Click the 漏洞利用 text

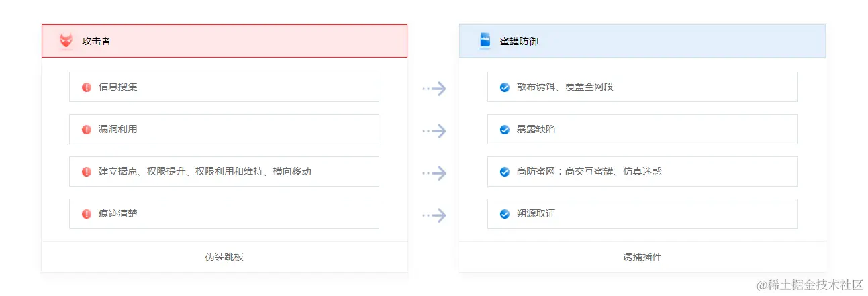(x=118, y=129)
